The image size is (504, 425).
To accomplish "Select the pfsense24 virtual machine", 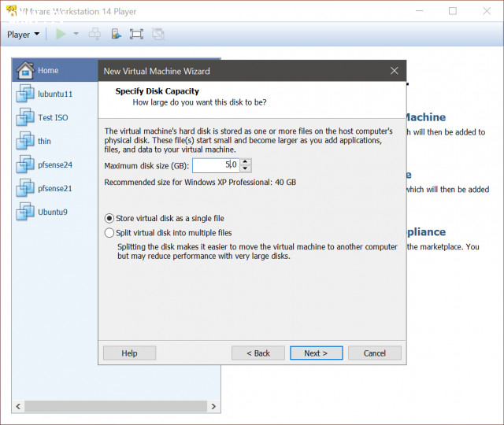I will 54,164.
